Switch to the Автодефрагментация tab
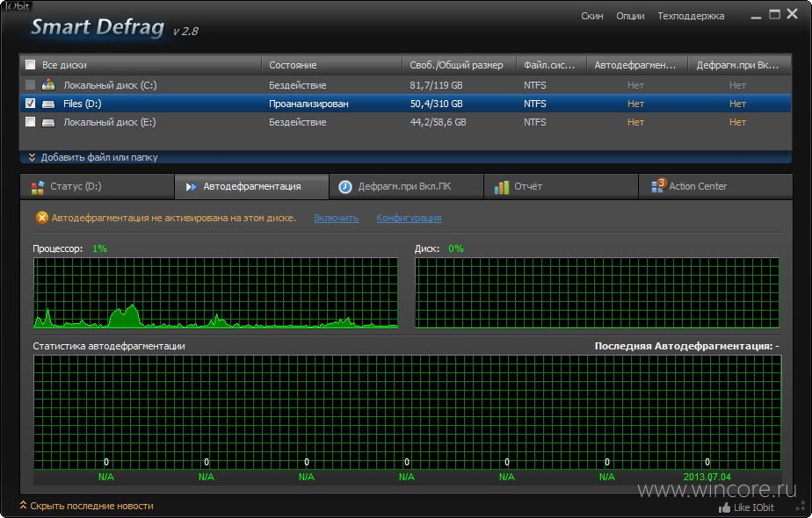Image resolution: width=812 pixels, height=518 pixels. (x=251, y=187)
